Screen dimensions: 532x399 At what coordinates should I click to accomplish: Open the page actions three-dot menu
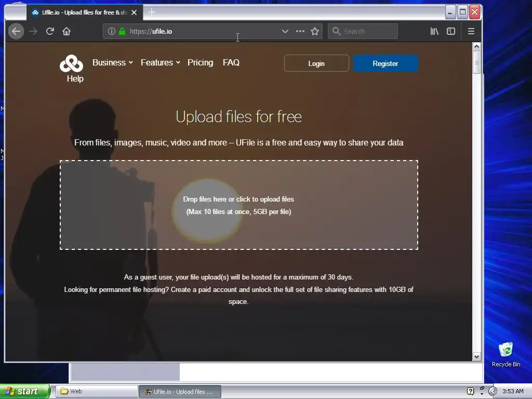click(300, 31)
